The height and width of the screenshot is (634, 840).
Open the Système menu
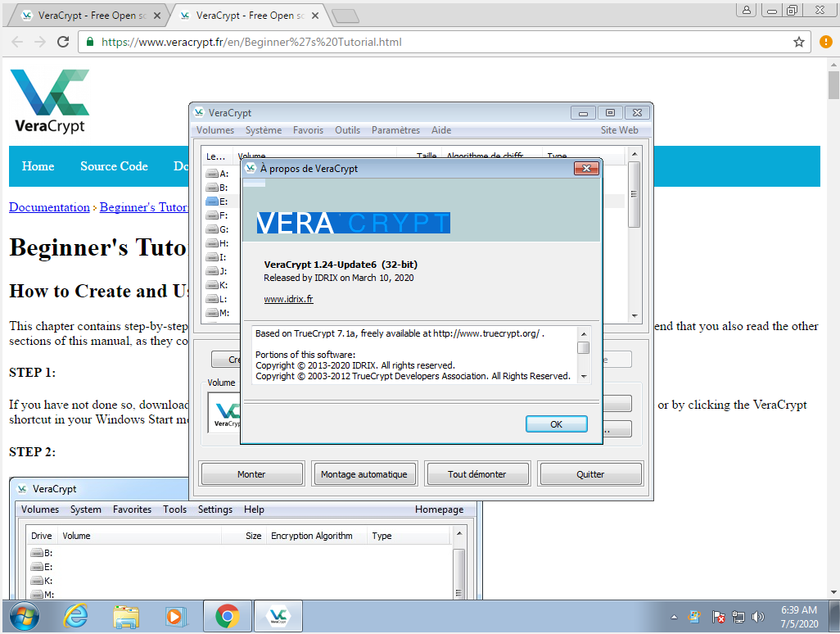click(x=264, y=130)
